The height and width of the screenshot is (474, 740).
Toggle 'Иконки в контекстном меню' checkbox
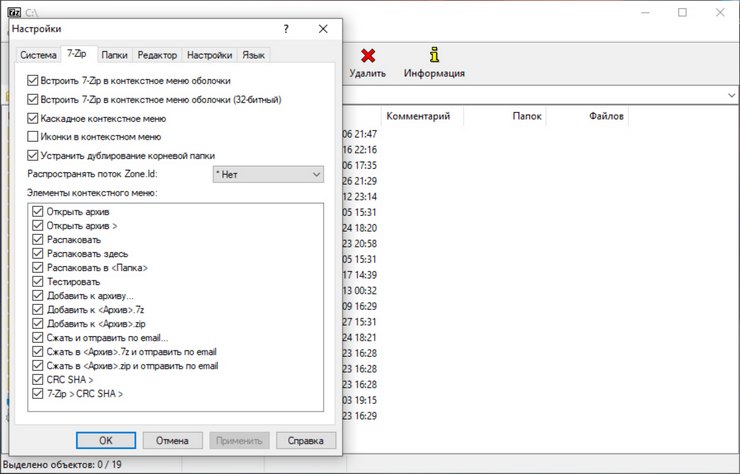pos(33,136)
